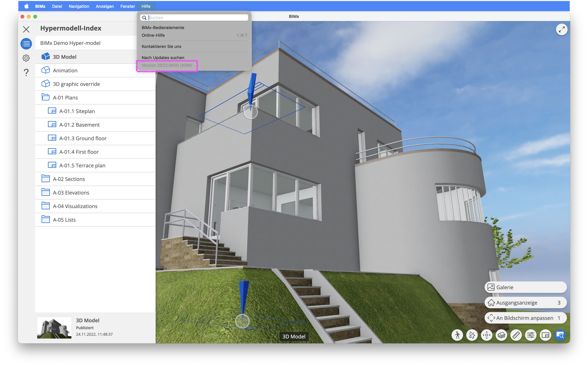Open the 2D layout view icon
588x367 pixels.
(545, 335)
